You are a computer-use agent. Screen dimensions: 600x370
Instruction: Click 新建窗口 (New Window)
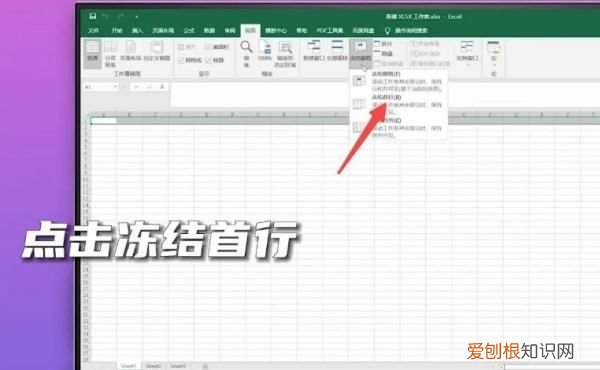[x=314, y=51]
